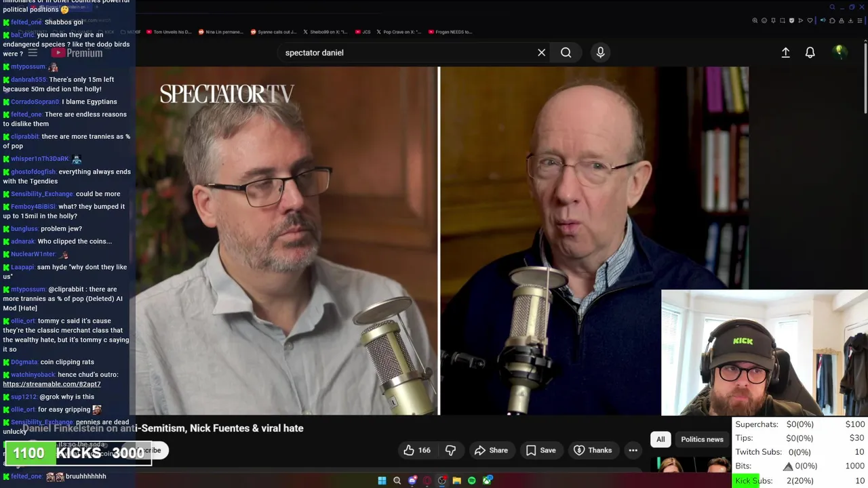Viewport: 868px width, 488px height.
Task: Open the YouTube account avatar menu
Action: (840, 52)
